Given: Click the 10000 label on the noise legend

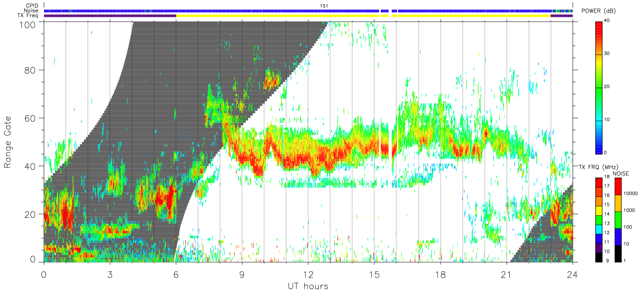Looking at the screenshot, I should tap(631, 193).
